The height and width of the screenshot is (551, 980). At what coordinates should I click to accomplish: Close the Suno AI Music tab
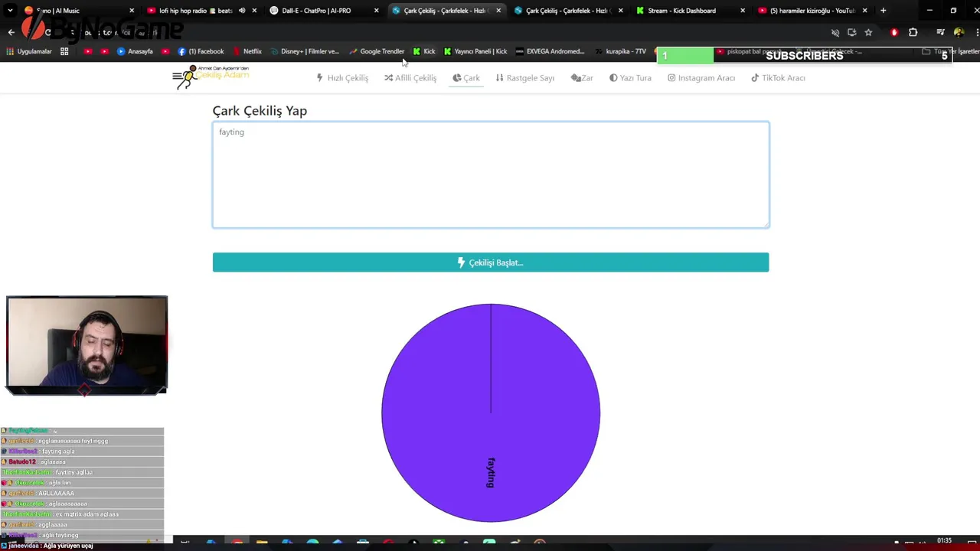(x=132, y=11)
